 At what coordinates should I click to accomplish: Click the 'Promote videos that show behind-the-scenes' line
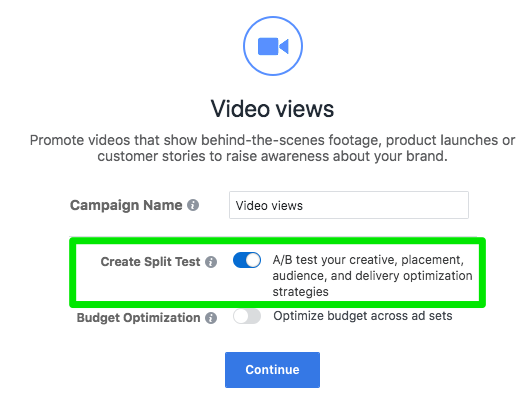click(x=272, y=140)
